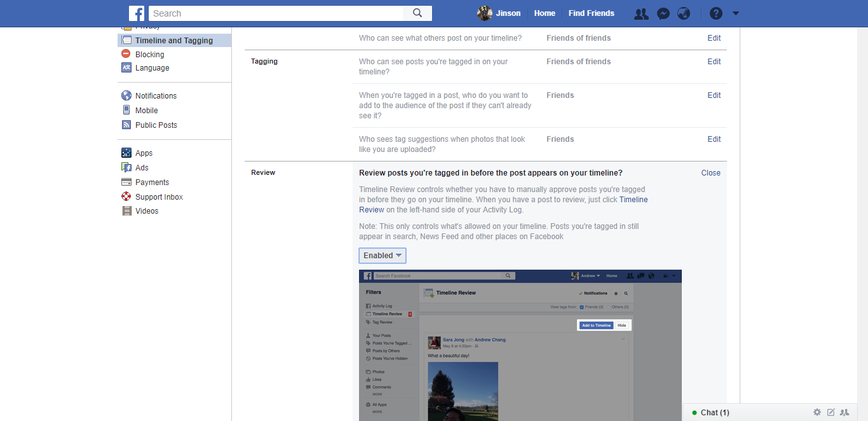868x421 pixels.
Task: Click "Who can see what others post on your timeline?"
Action: tap(440, 38)
